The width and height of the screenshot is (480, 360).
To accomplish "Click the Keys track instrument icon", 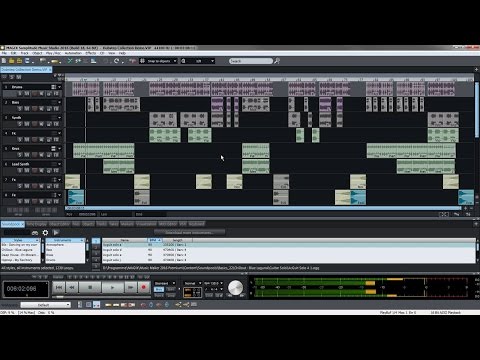I will pyautogui.click(x=53, y=148).
